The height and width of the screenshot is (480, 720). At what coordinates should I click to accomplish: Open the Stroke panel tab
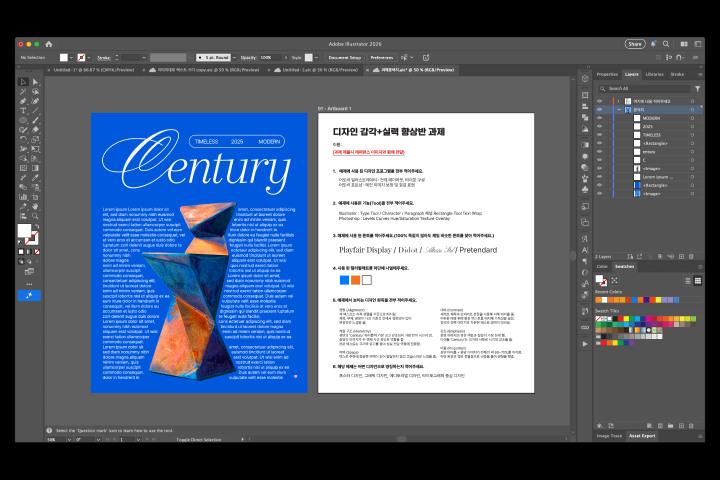click(677, 74)
